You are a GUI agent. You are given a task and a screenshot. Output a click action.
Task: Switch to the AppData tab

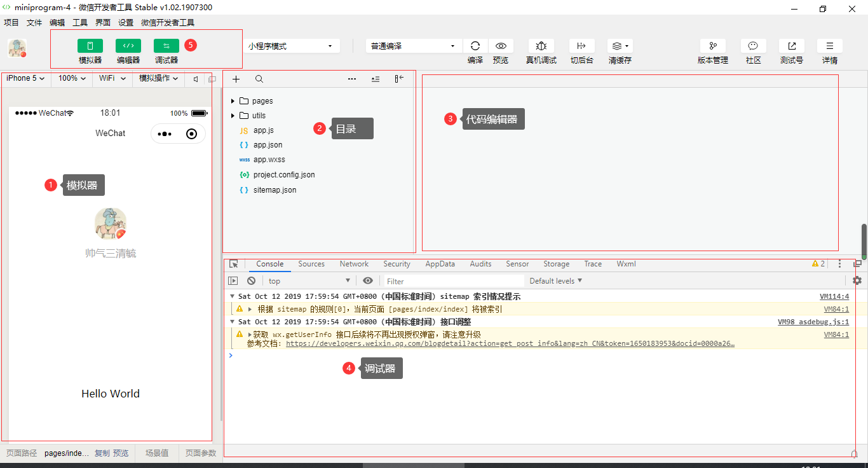point(440,264)
